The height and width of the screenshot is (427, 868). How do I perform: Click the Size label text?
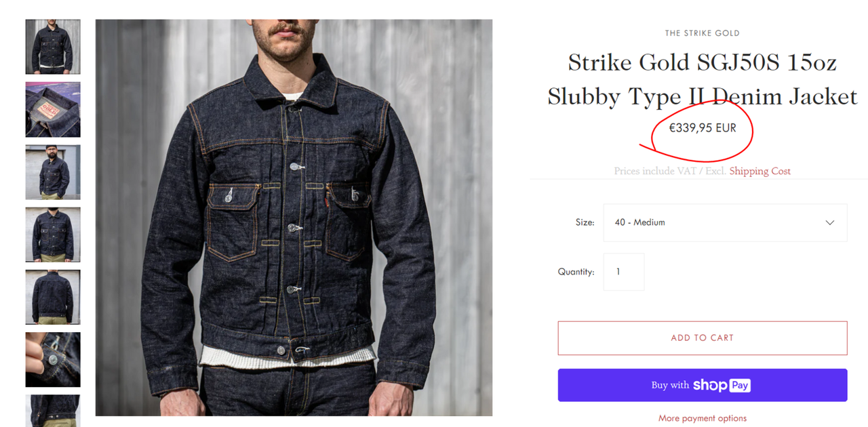585,222
